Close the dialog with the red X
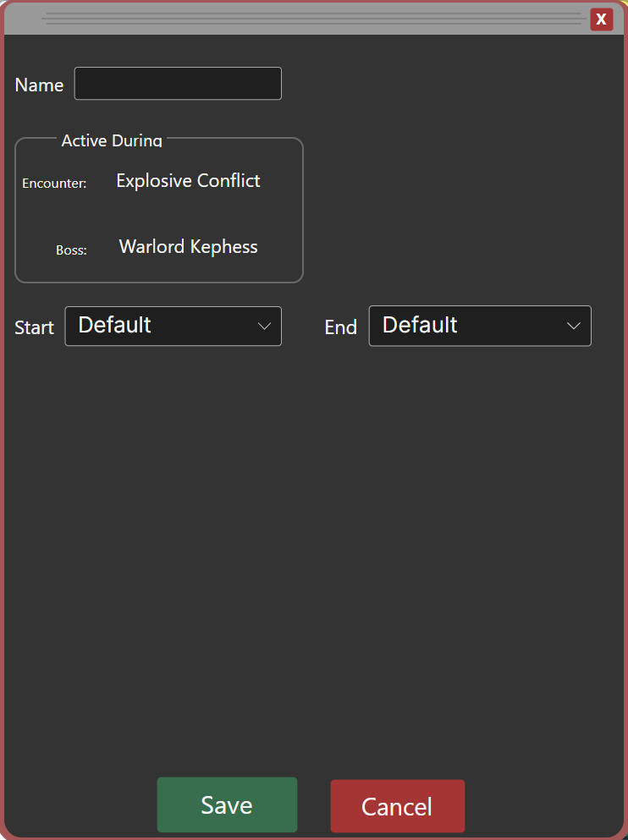The height and width of the screenshot is (840, 628). point(601,19)
